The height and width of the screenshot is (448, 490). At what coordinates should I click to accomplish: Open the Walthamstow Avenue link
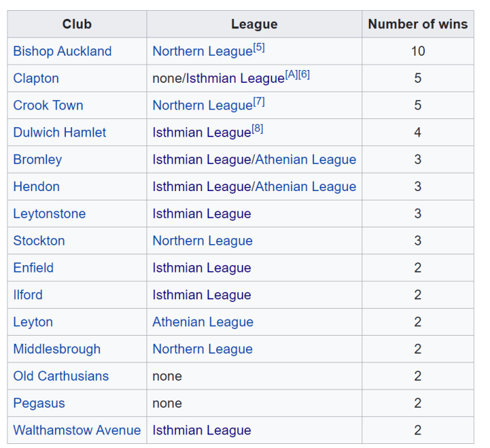click(x=77, y=431)
